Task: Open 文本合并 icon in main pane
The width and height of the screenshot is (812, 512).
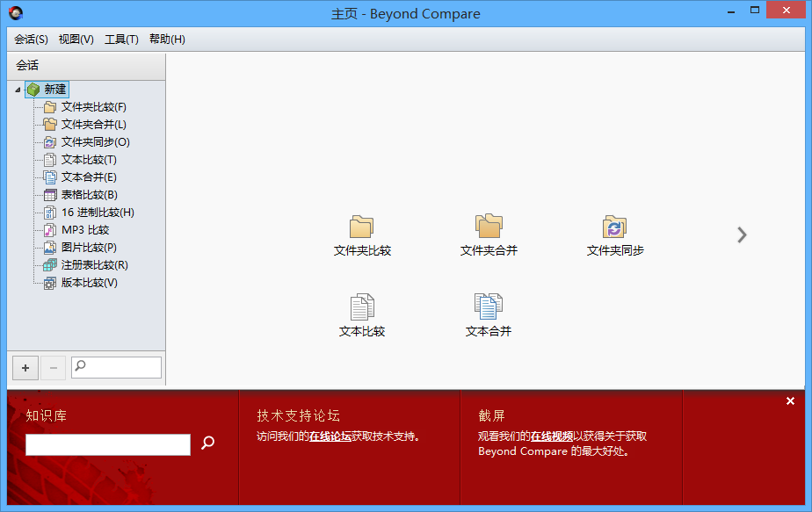Action: pyautogui.click(x=489, y=308)
